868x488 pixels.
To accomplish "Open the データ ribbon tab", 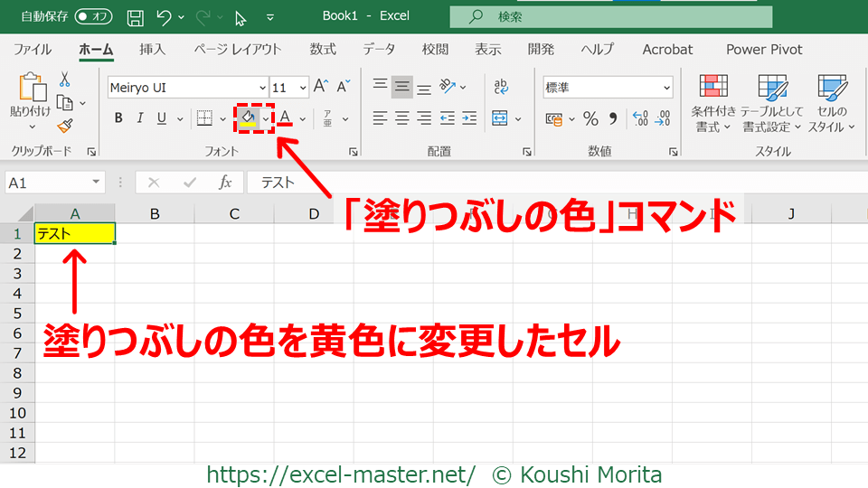I will coord(379,50).
